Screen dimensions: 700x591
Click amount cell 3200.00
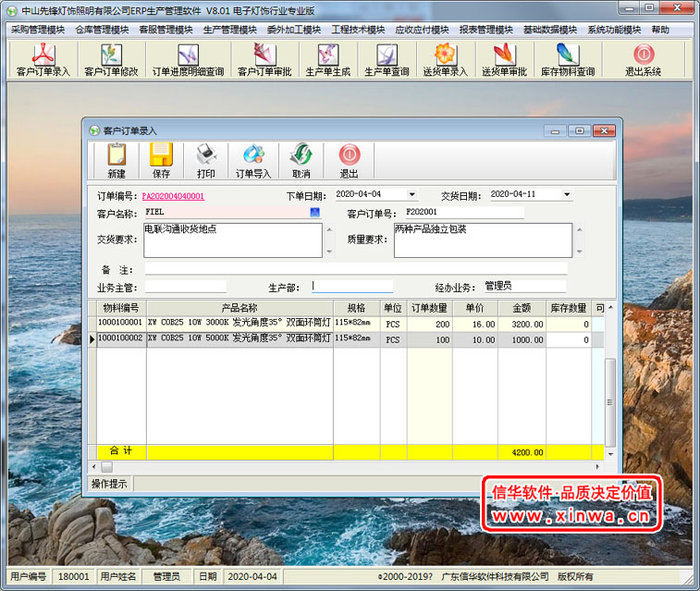point(522,324)
